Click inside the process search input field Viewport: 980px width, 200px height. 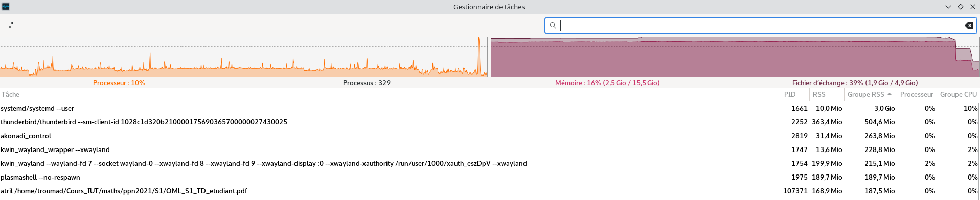(761, 26)
